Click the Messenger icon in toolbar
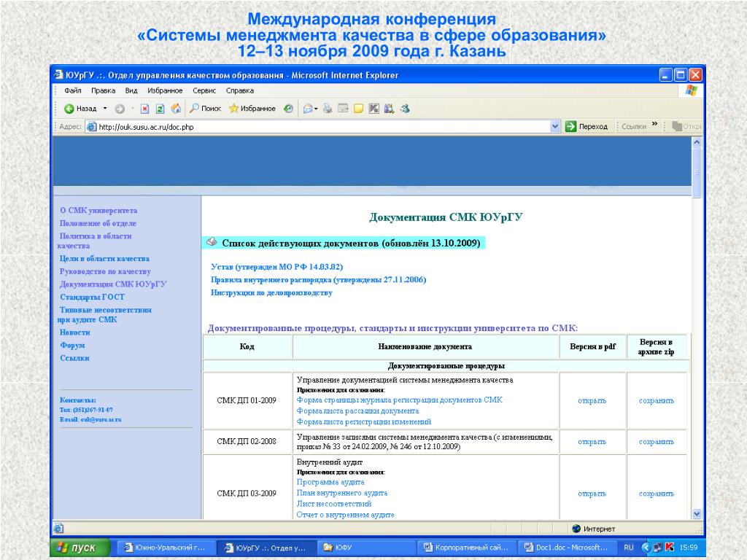 coord(405,109)
